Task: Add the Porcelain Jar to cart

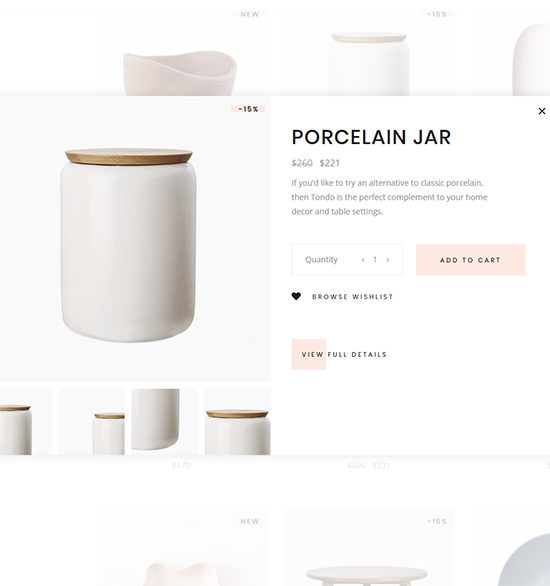Action: tap(470, 260)
